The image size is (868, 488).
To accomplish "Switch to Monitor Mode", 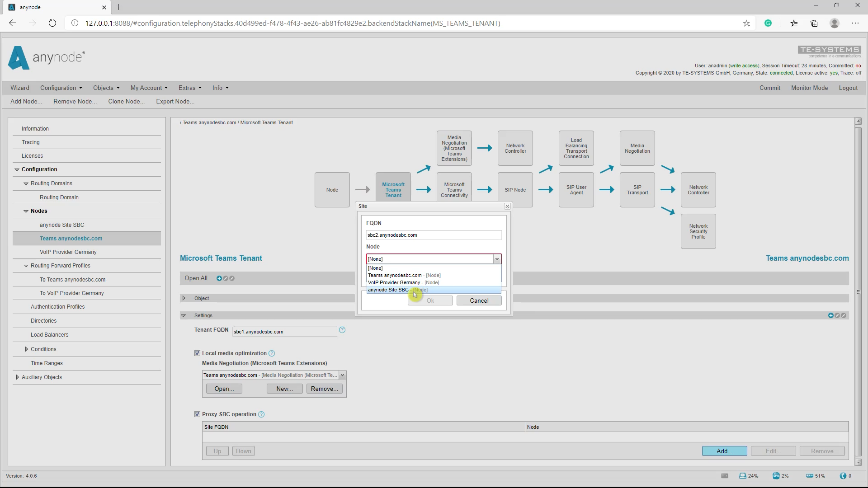I will (809, 88).
